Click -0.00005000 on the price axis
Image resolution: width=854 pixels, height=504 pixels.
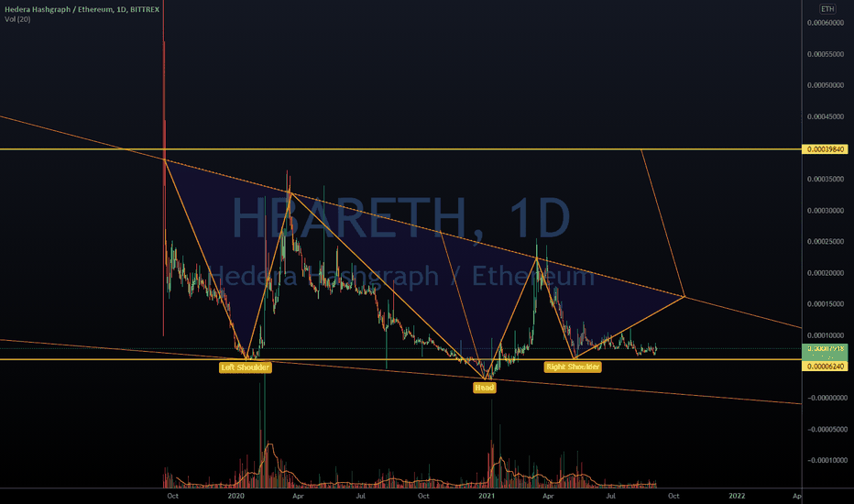pos(827,430)
